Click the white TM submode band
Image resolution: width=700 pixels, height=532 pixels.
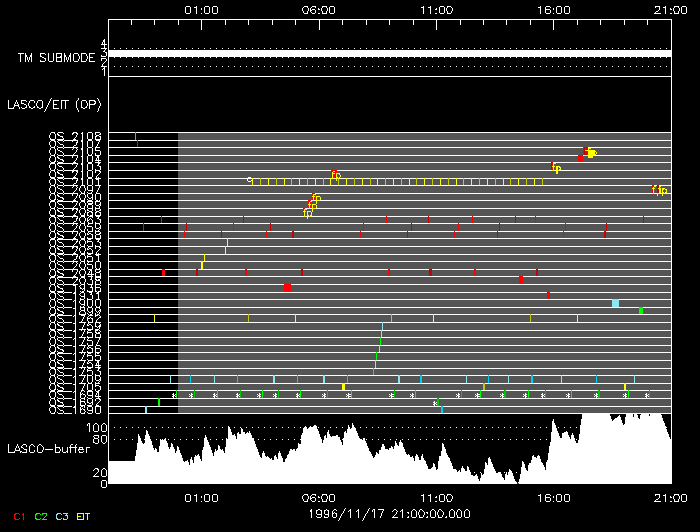(x=389, y=53)
